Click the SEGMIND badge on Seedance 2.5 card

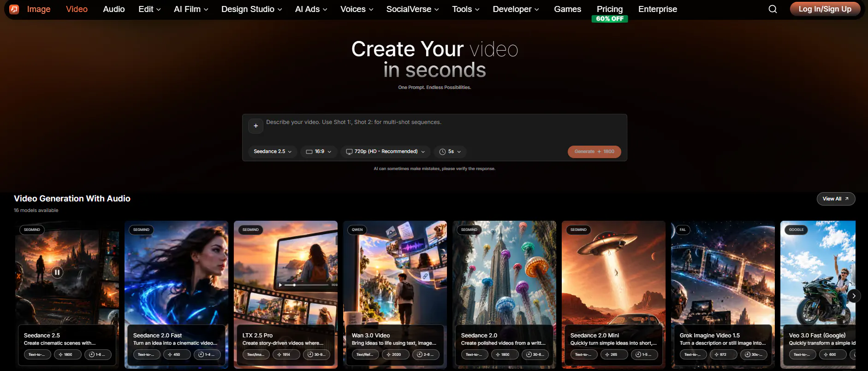click(x=32, y=230)
